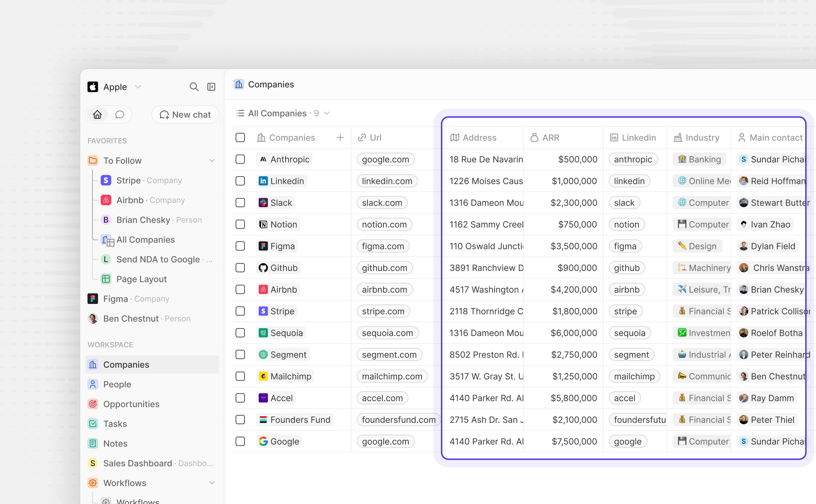
Task: Click the Address column map icon
Action: [x=455, y=138]
